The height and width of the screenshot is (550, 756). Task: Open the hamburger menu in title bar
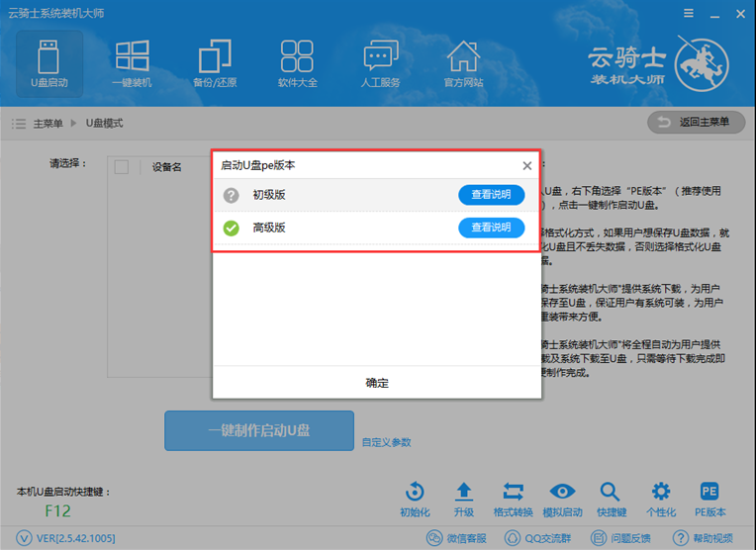[689, 14]
